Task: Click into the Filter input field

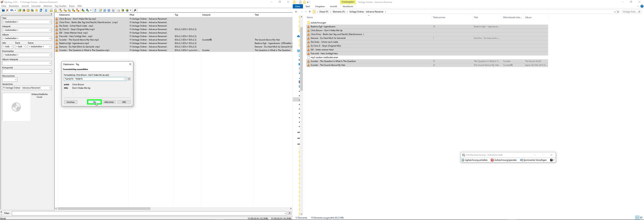Action: 147,213
